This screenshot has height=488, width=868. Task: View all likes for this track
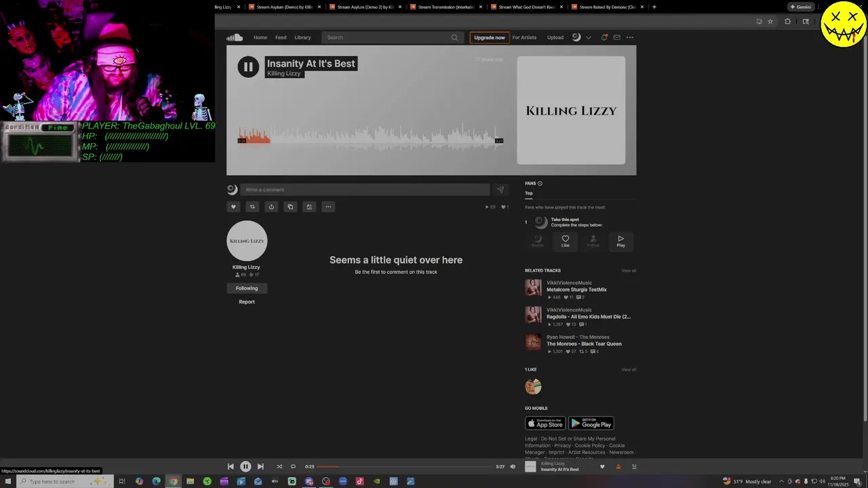click(x=629, y=369)
